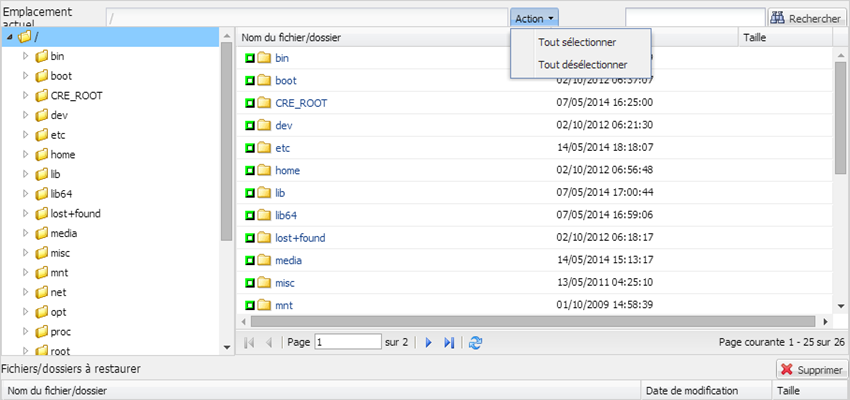The image size is (850, 400).
Task: Collapse the root / tree node
Action: click(x=10, y=37)
